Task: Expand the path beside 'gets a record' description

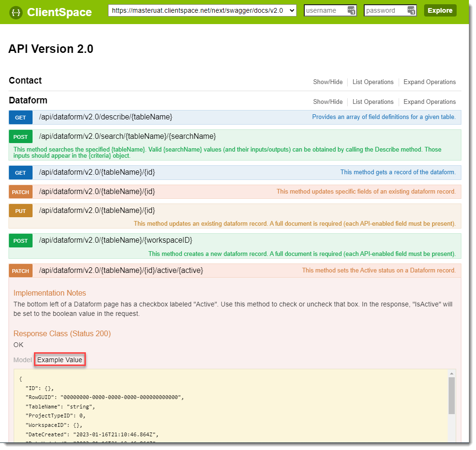Action: (x=97, y=172)
